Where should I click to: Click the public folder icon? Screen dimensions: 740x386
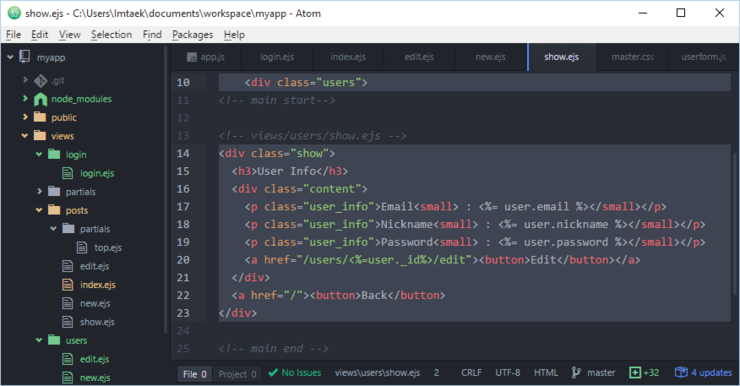tap(40, 117)
